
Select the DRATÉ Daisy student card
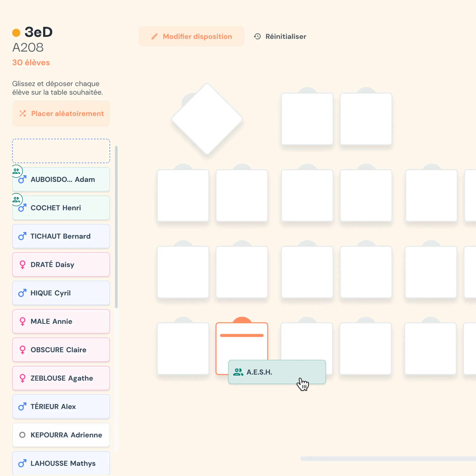[x=61, y=265]
